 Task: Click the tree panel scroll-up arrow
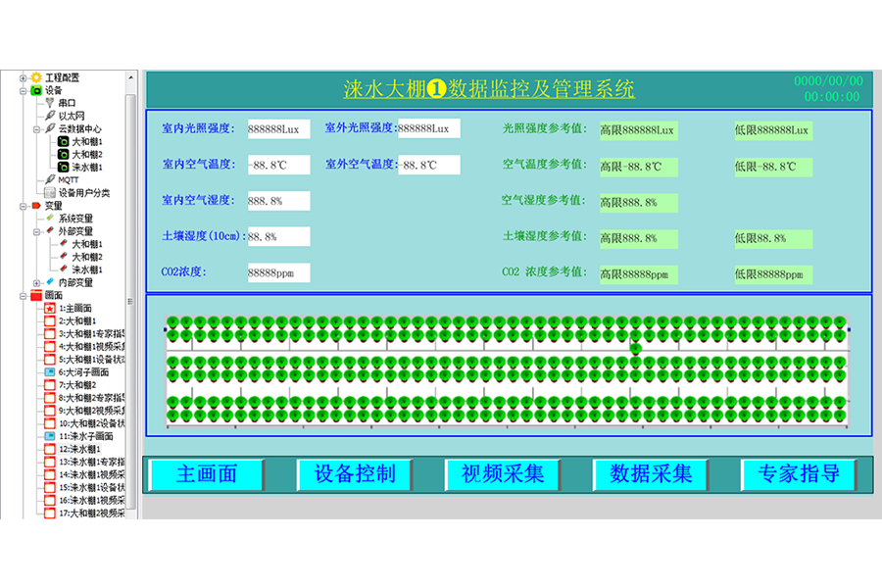click(x=130, y=77)
